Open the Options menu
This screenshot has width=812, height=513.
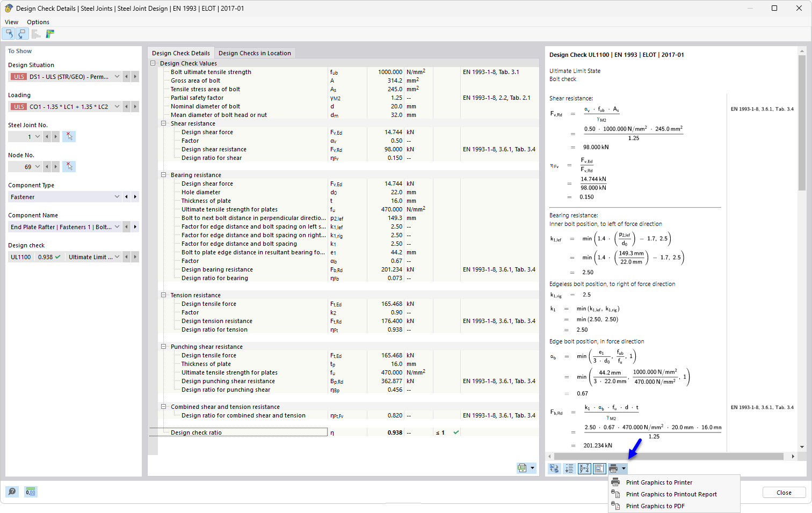click(x=38, y=22)
